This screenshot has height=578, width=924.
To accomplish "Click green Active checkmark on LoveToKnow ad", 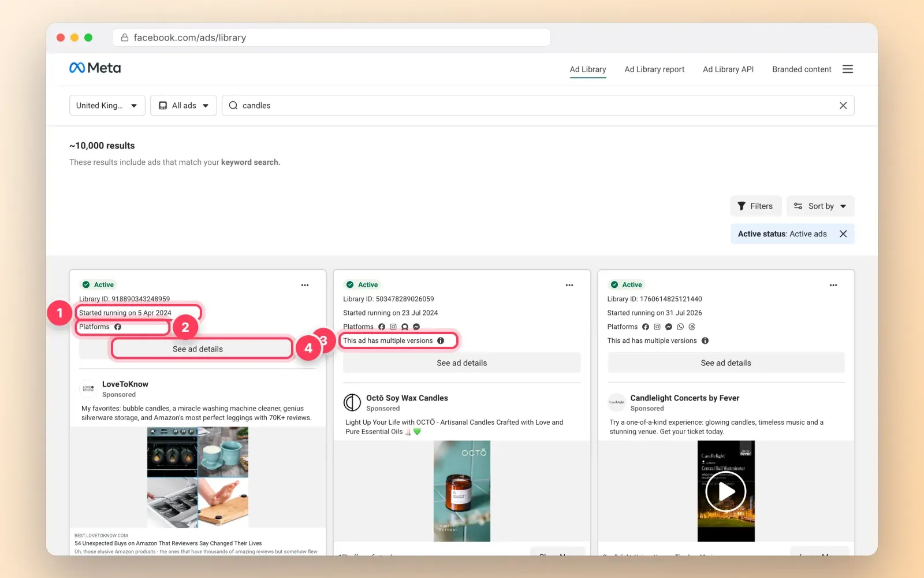I will point(86,284).
